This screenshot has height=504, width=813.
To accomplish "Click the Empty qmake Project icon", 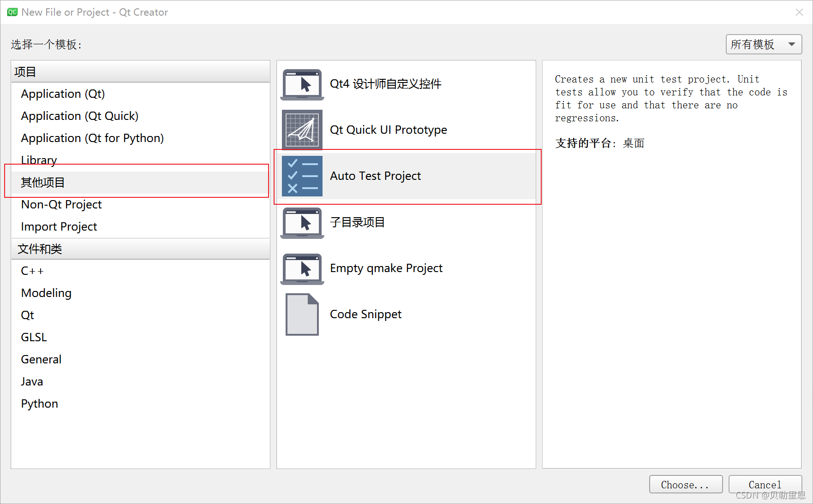I will pos(302,269).
